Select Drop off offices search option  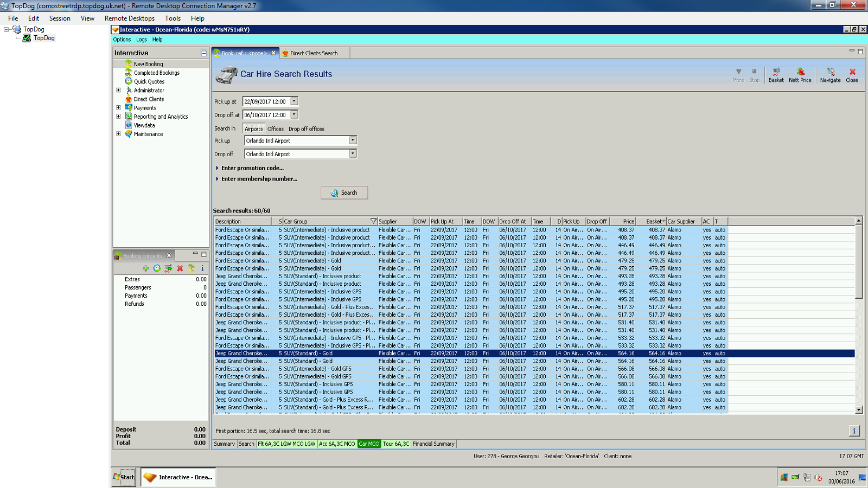(x=306, y=129)
